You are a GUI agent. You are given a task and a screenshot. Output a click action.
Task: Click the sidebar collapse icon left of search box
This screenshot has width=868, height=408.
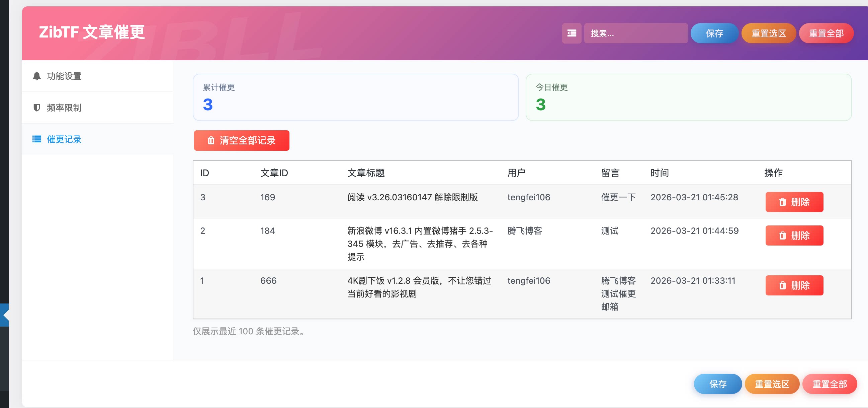point(572,33)
